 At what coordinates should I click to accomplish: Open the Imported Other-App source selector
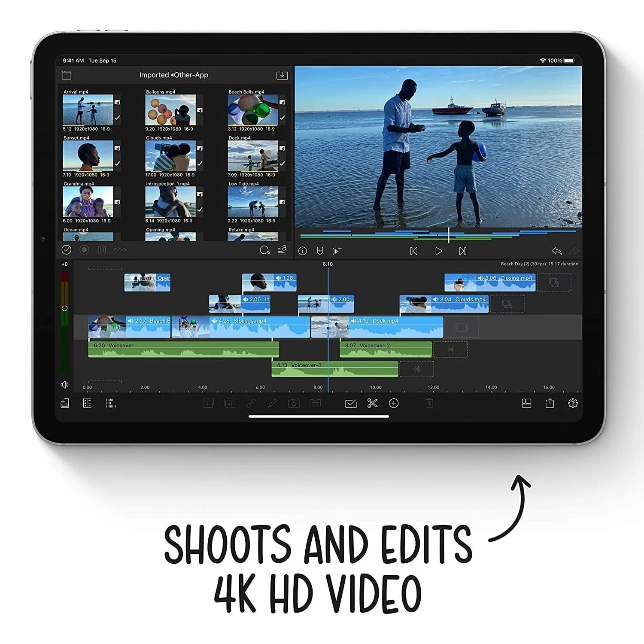(173, 75)
